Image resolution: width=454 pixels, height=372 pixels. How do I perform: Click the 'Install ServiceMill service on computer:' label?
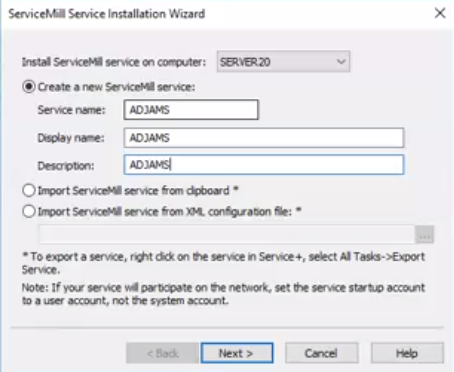click(114, 62)
